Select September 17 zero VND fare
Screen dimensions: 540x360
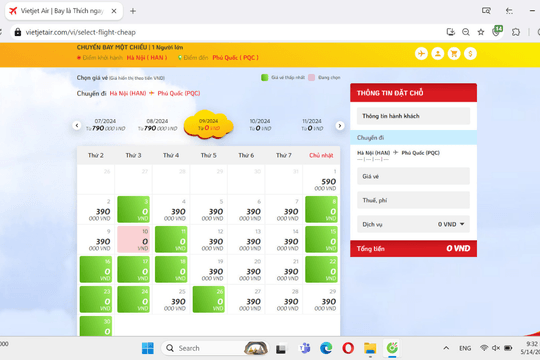(x=133, y=269)
